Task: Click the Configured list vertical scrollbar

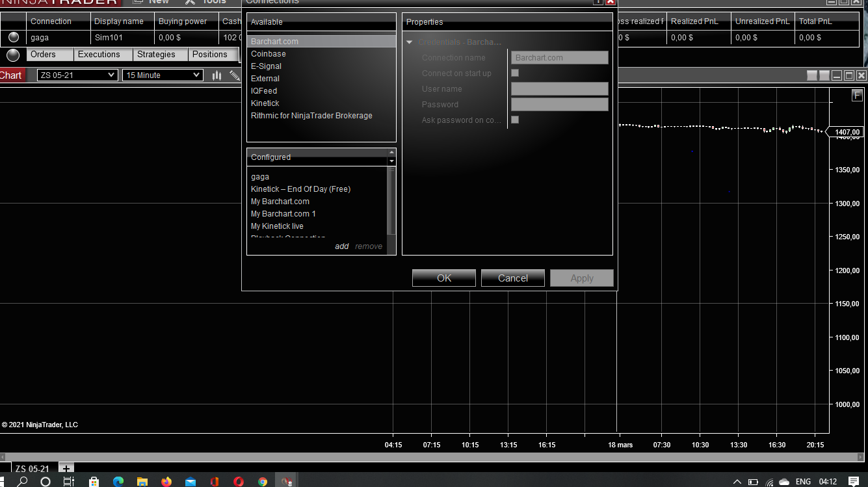Action: point(391,201)
